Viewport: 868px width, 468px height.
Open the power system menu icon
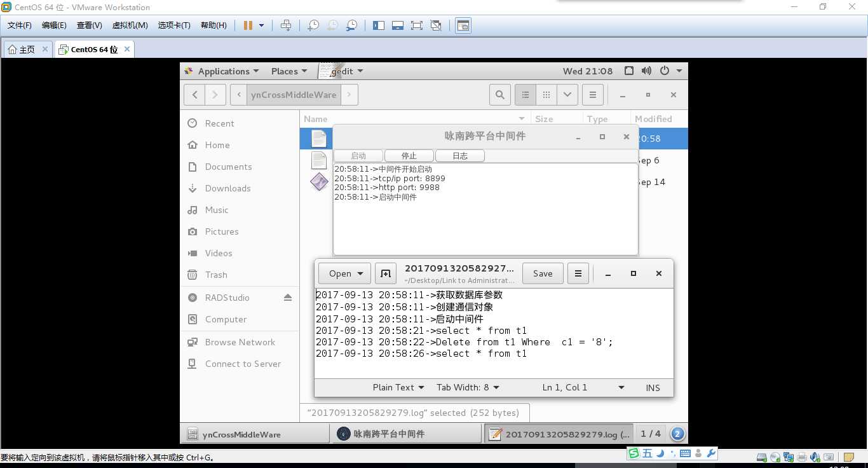tap(665, 71)
